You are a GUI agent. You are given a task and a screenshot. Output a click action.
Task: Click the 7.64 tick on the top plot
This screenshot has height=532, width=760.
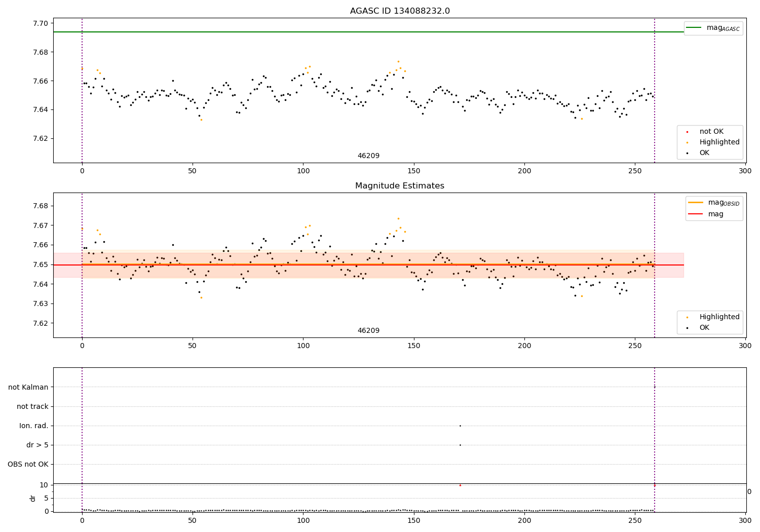pyautogui.click(x=41, y=110)
